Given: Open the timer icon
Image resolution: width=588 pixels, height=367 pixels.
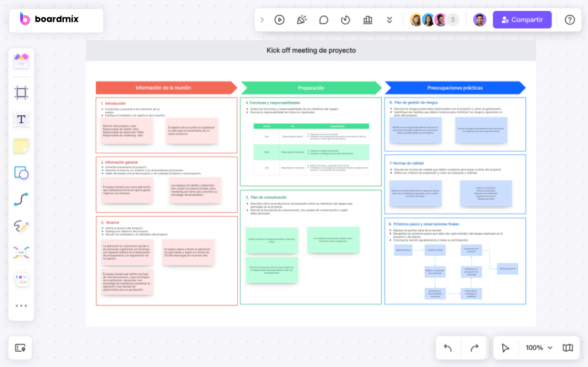Looking at the screenshot, I should click(345, 20).
